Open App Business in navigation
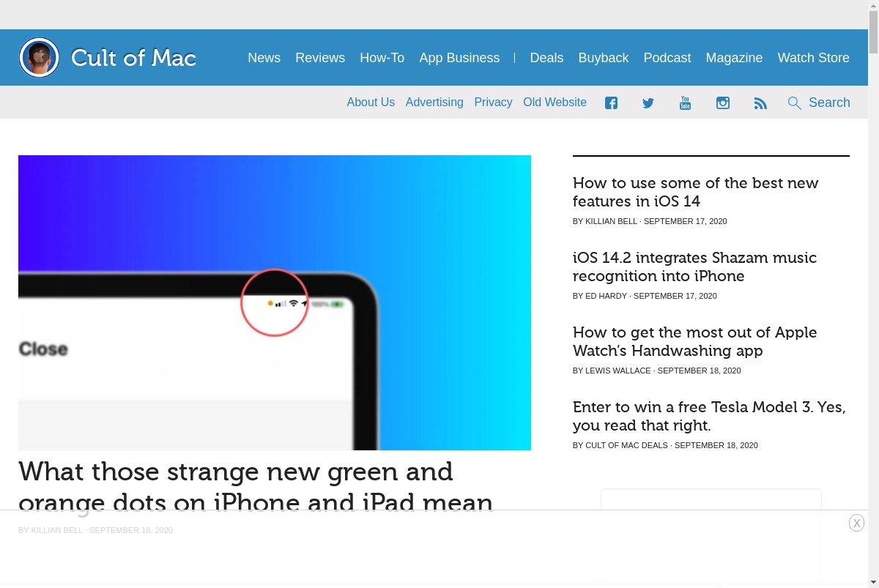This screenshot has width=879, height=588. [459, 58]
